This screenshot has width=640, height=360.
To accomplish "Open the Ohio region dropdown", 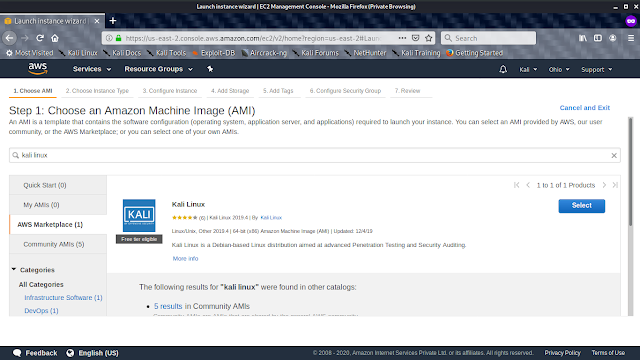I will tap(559, 69).
